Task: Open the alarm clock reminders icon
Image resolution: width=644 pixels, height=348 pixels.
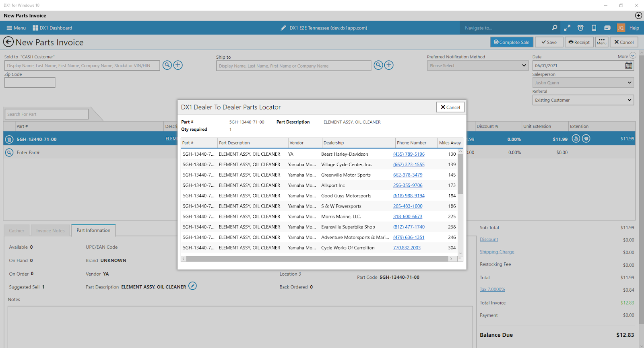Action: (580, 28)
